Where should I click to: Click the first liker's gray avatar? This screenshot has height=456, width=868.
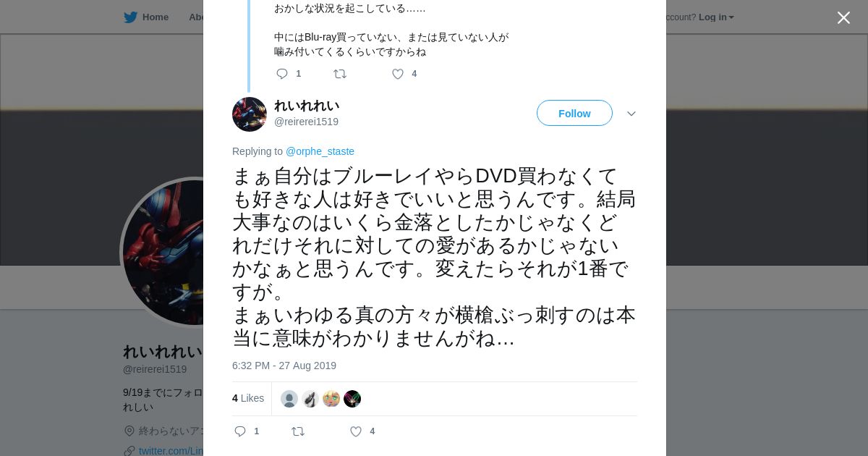coord(289,399)
